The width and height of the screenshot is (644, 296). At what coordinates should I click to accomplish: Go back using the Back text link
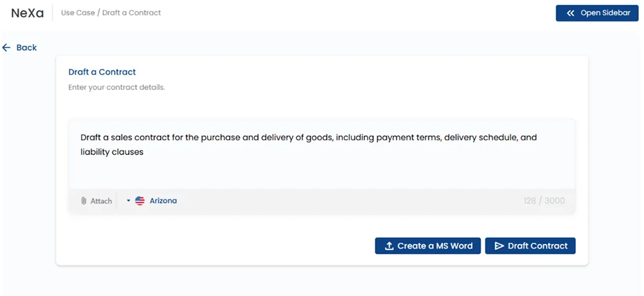27,47
